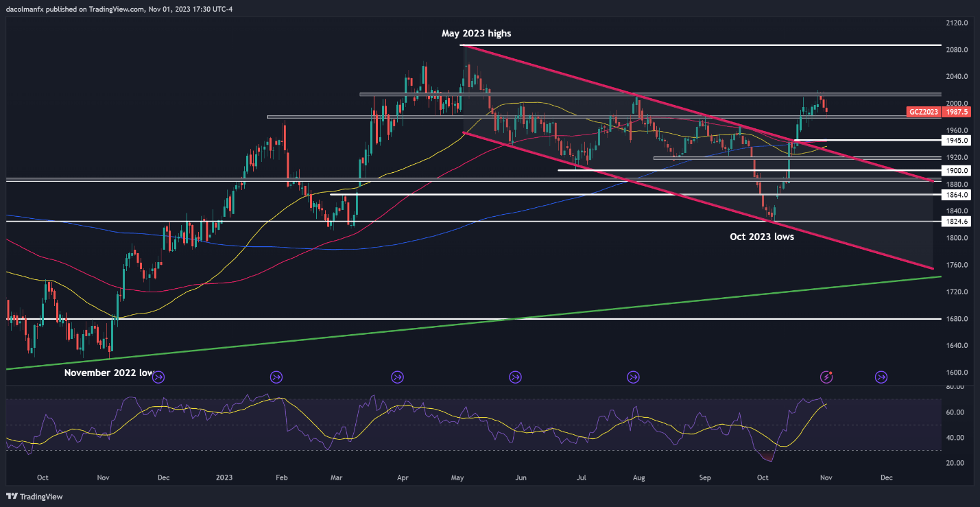Click the Mar label on the time axis
Viewport: 980px width, 507px height.
(x=336, y=477)
